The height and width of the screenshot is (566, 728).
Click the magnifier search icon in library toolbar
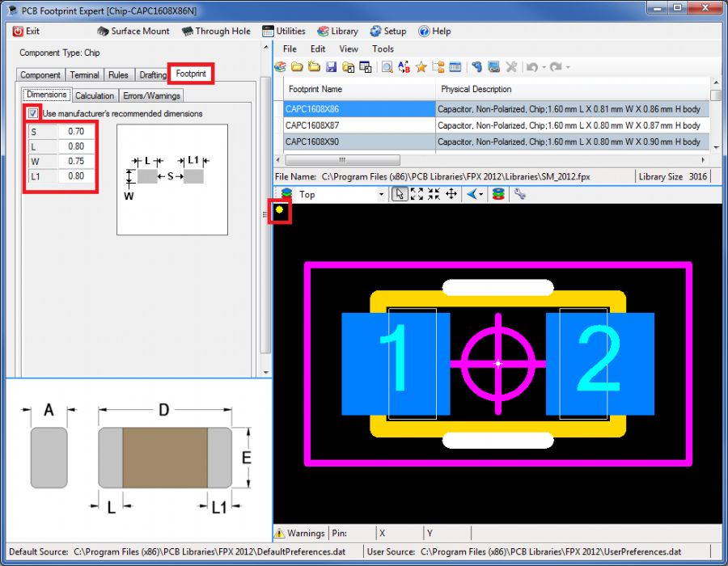point(387,67)
